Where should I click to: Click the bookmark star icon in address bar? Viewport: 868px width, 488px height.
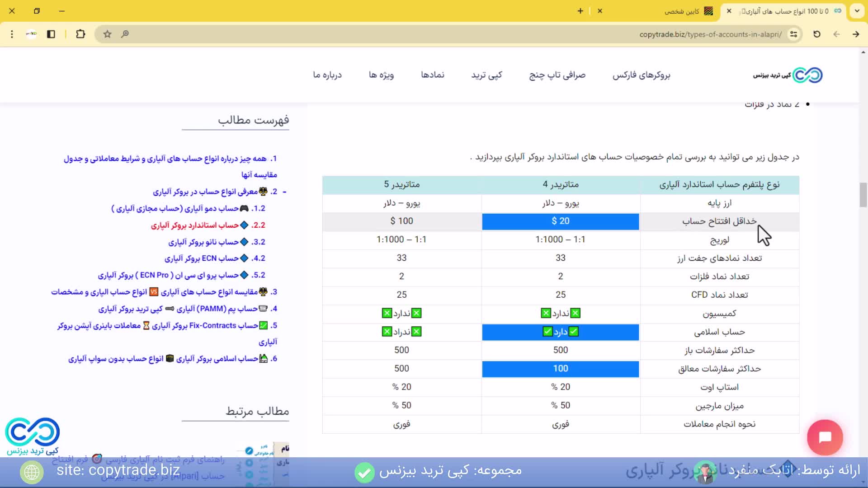click(107, 34)
